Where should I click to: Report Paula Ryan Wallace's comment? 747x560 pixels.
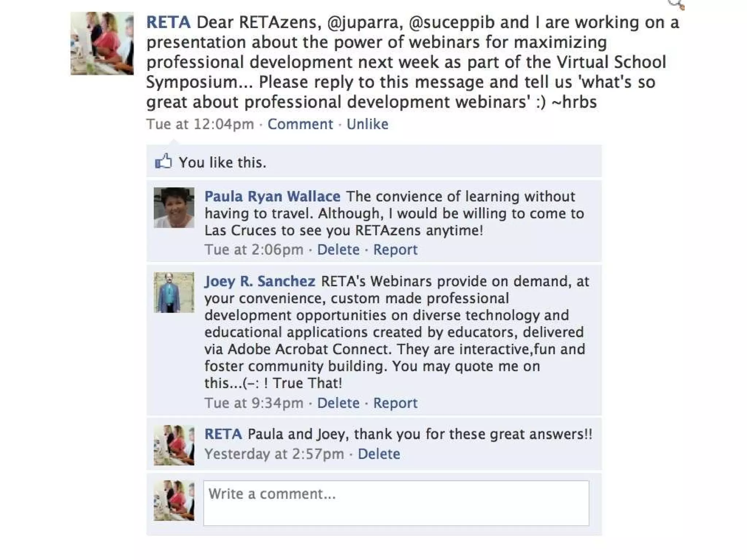click(x=395, y=250)
